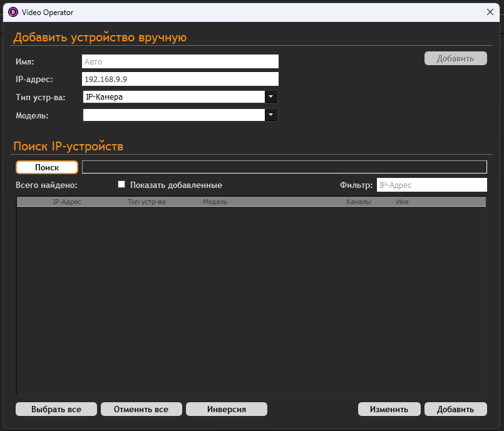Click the Имя column header in table
The image size is (504, 431).
pyautogui.click(x=402, y=202)
